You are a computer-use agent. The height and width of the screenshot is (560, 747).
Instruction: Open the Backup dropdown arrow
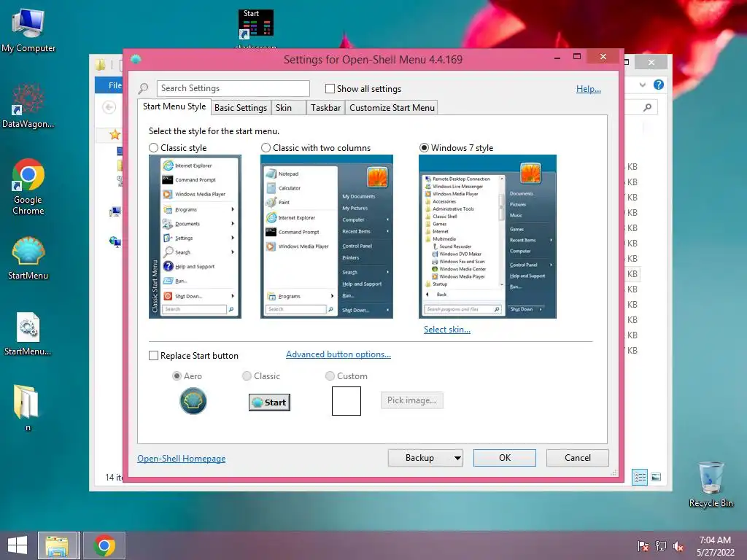457,458
